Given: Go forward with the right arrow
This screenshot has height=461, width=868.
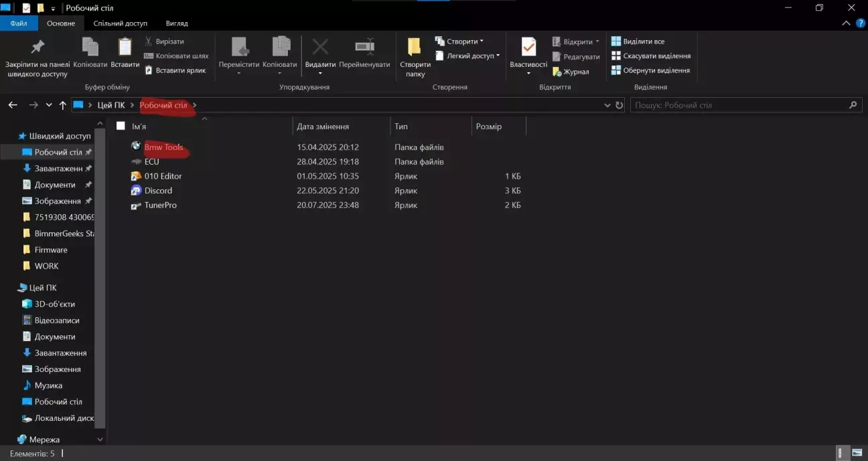Looking at the screenshot, I should [x=33, y=105].
